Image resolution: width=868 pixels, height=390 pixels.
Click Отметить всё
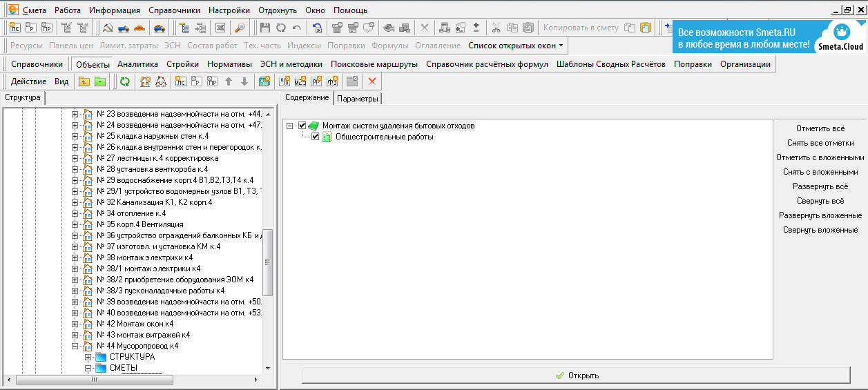820,128
